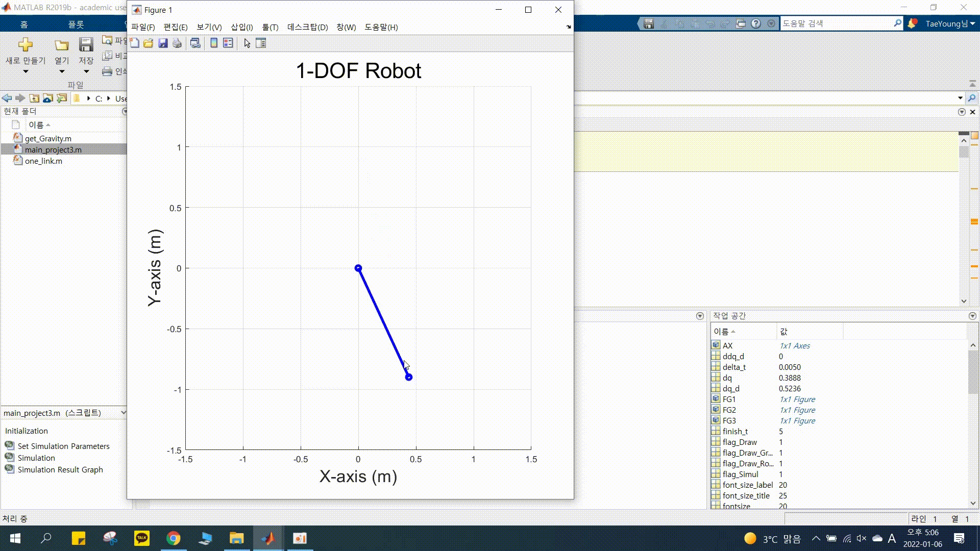This screenshot has width=980, height=551.
Task: Click the MATLAB new file plus icon
Action: point(25,45)
